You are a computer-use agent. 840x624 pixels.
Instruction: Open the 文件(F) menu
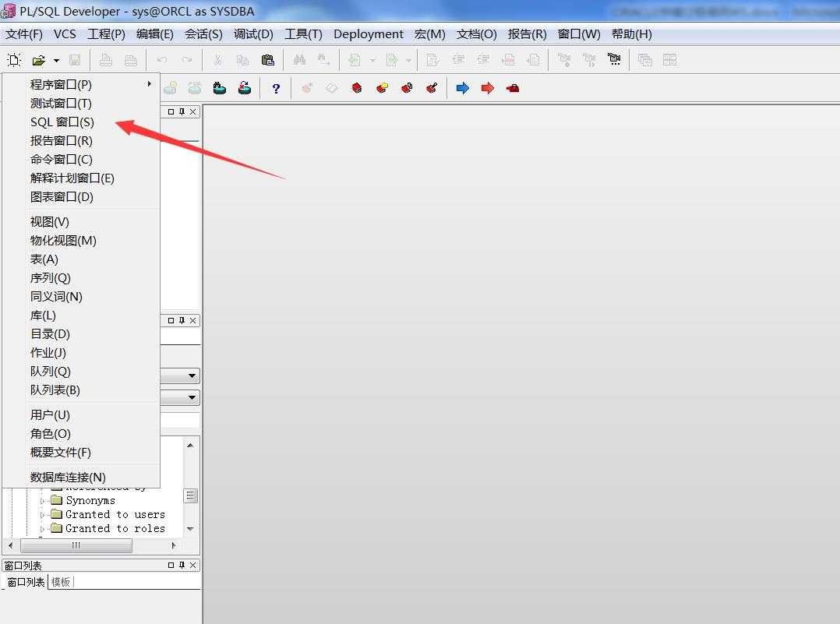[24, 34]
